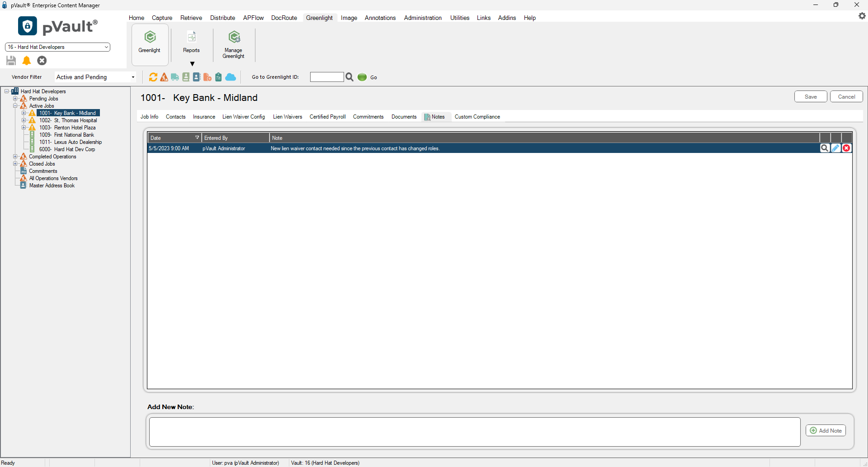Click the save disk icon under vault selector
The image size is (868, 467).
coord(11,61)
